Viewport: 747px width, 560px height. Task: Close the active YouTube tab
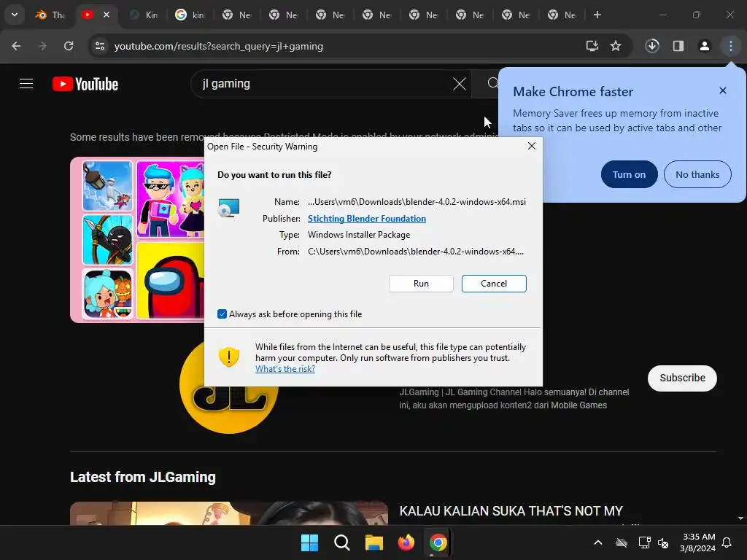coord(107,15)
